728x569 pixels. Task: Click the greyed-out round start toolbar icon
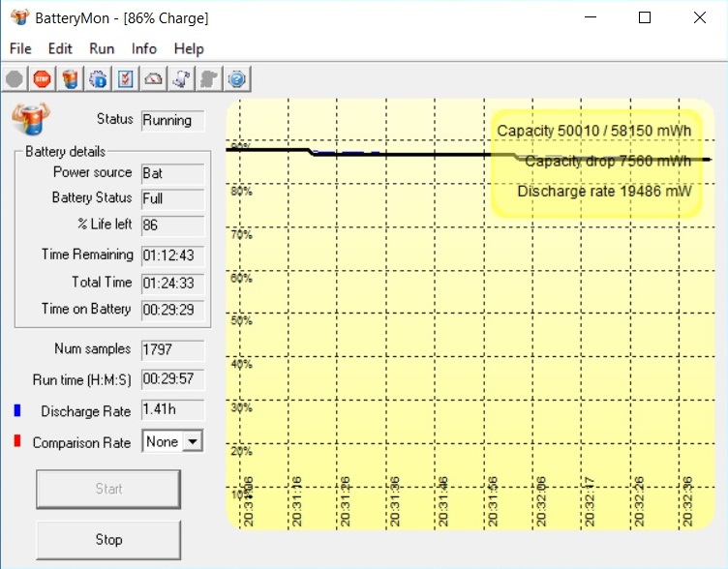[x=15, y=79]
